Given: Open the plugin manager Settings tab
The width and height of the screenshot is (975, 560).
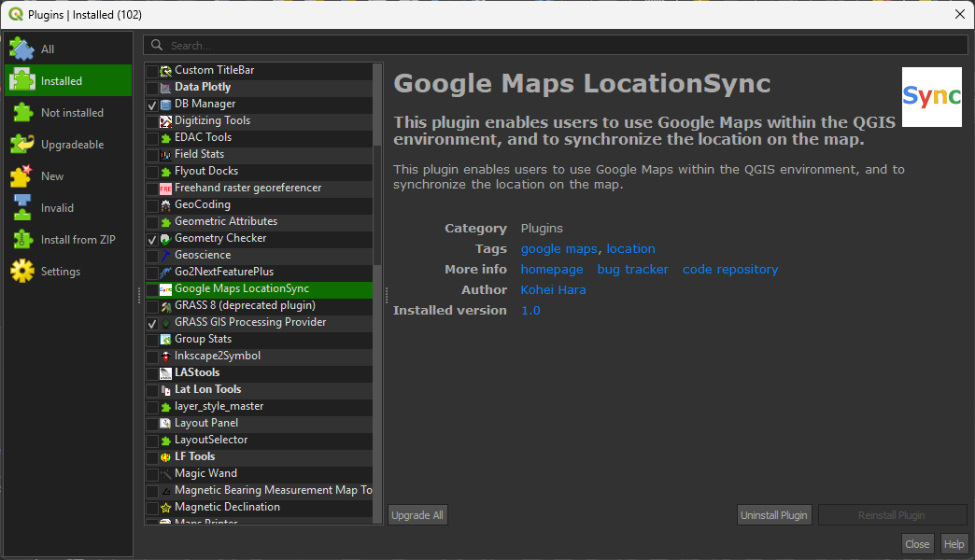Looking at the screenshot, I should (x=68, y=271).
